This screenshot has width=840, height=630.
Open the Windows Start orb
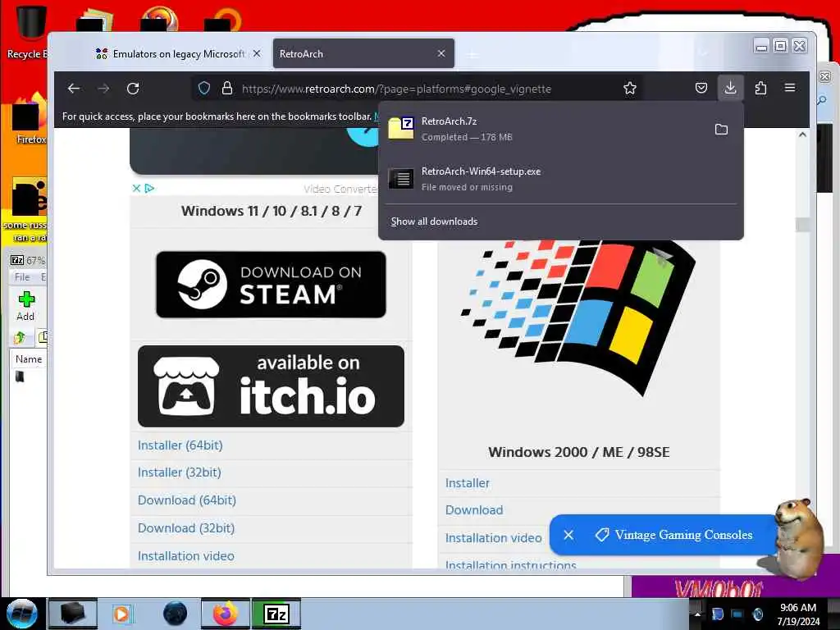point(22,614)
